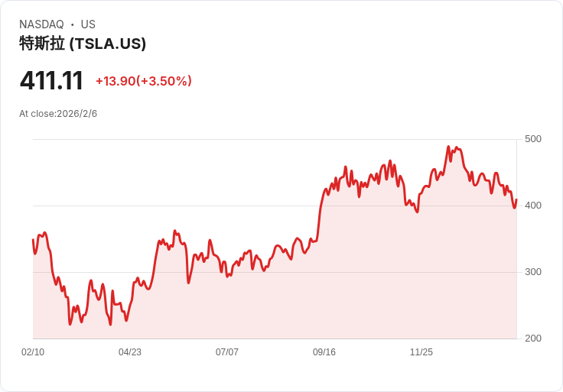Click the 200 price axis label
The width and height of the screenshot is (563, 392).
(533, 339)
